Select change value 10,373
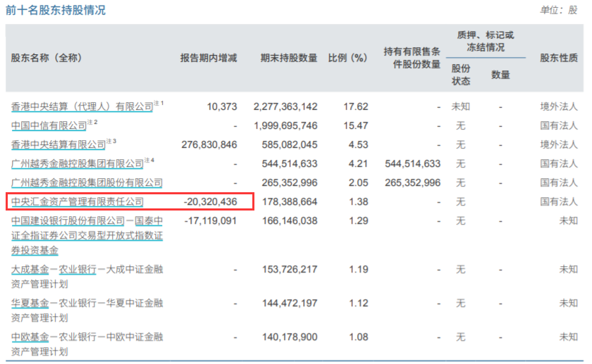Screen dimensions: 592x364 click(x=222, y=107)
